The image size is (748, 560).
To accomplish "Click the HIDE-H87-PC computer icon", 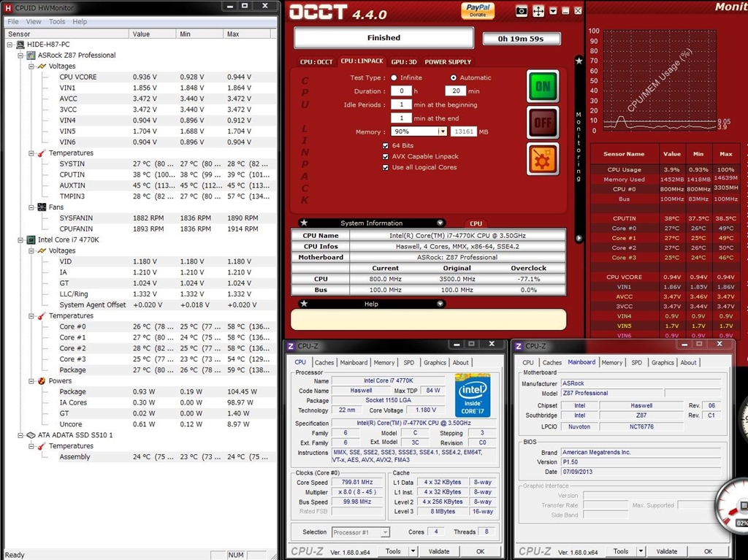I will point(20,45).
